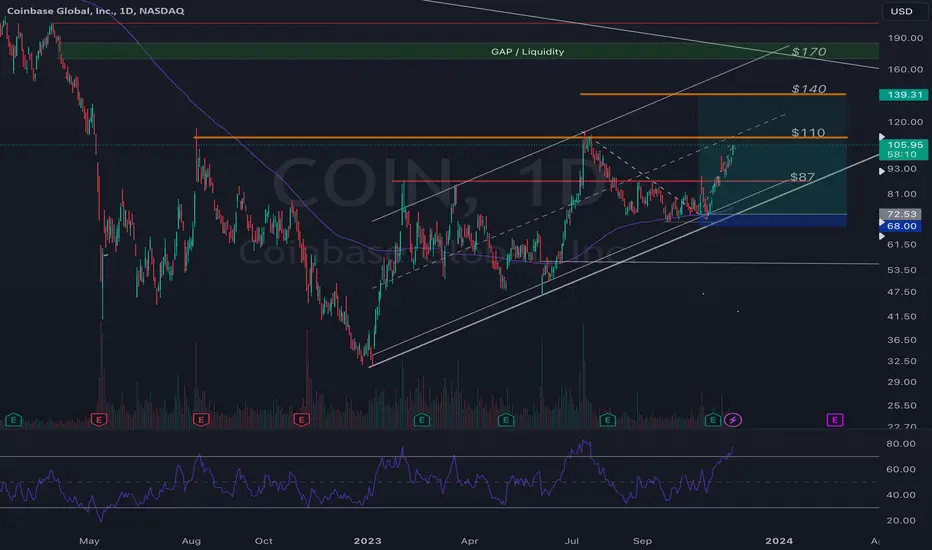Screen dimensions: 932x550
Task: Click the Coinbase Global, Inc. symbol title
Action: [x=96, y=11]
